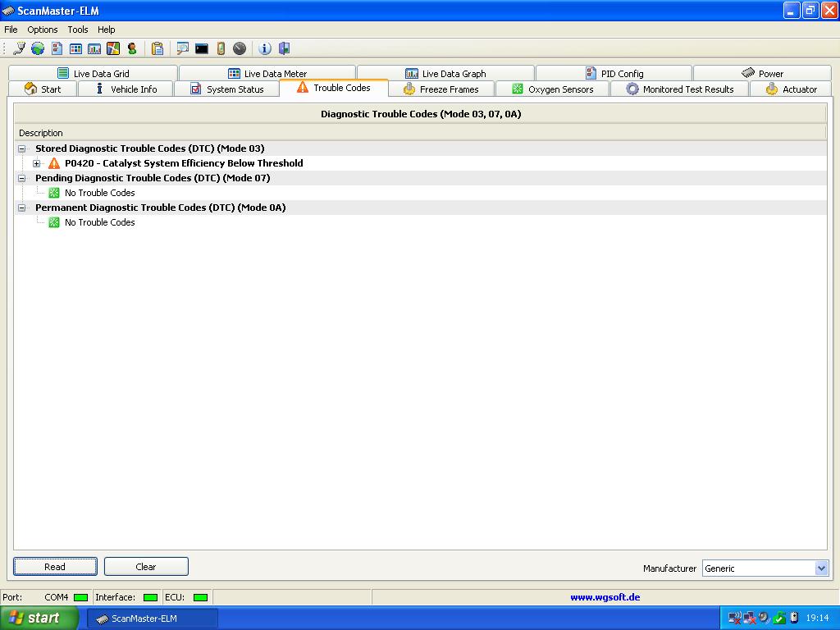Open the clipboard report toolbar icon
Image resolution: width=840 pixels, height=630 pixels.
coord(157,48)
